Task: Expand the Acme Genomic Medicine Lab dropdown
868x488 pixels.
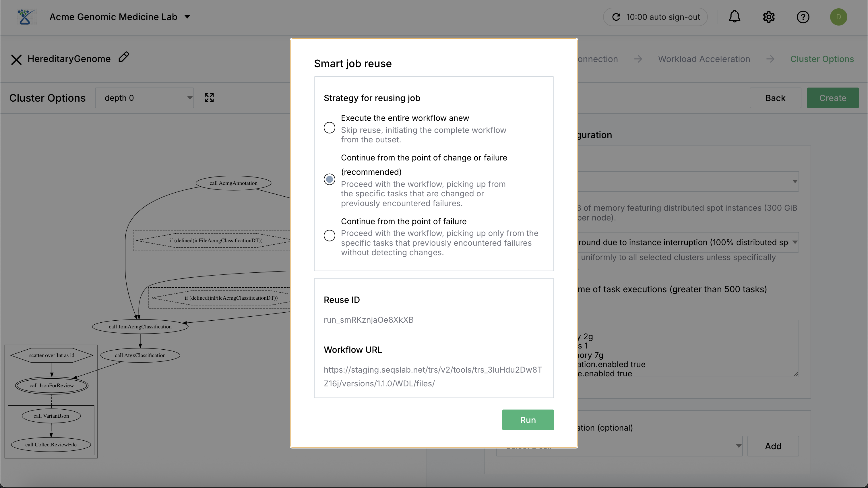Action: 187,17
